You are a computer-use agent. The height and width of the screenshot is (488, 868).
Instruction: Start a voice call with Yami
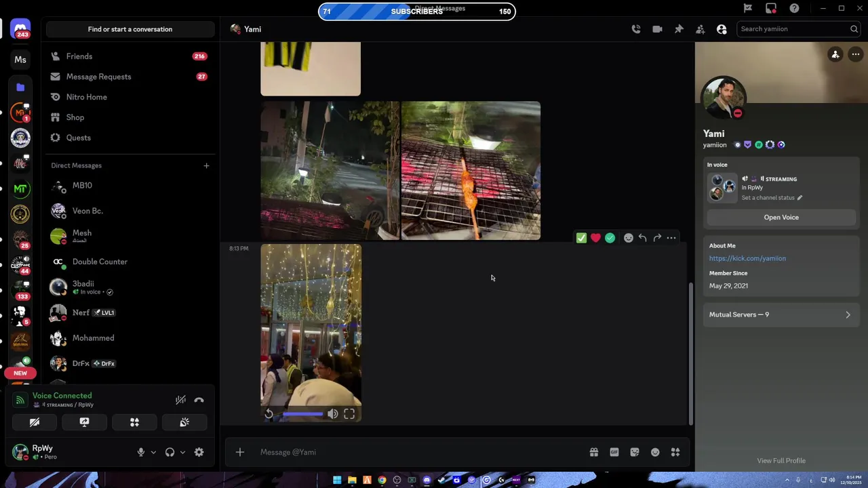point(635,29)
